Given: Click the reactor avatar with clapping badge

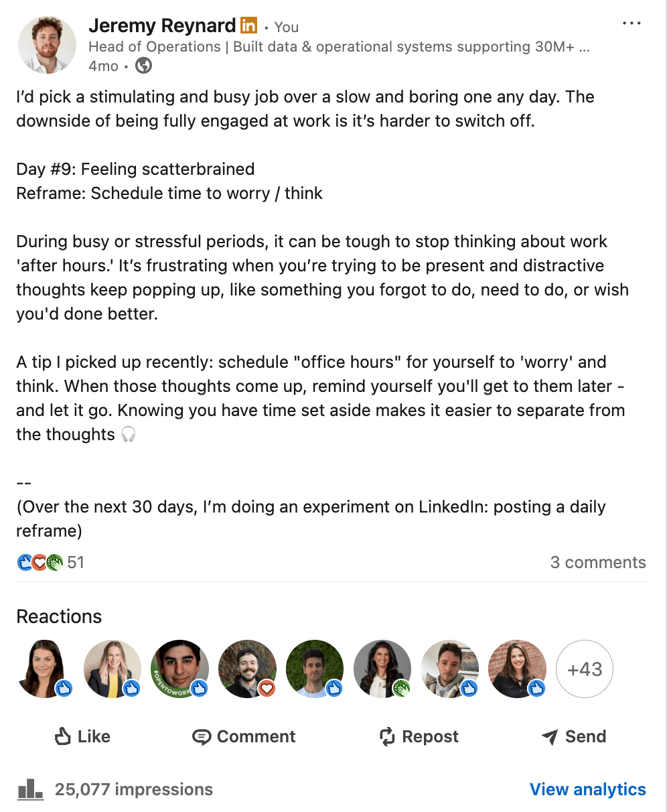Looking at the screenshot, I should [x=382, y=669].
